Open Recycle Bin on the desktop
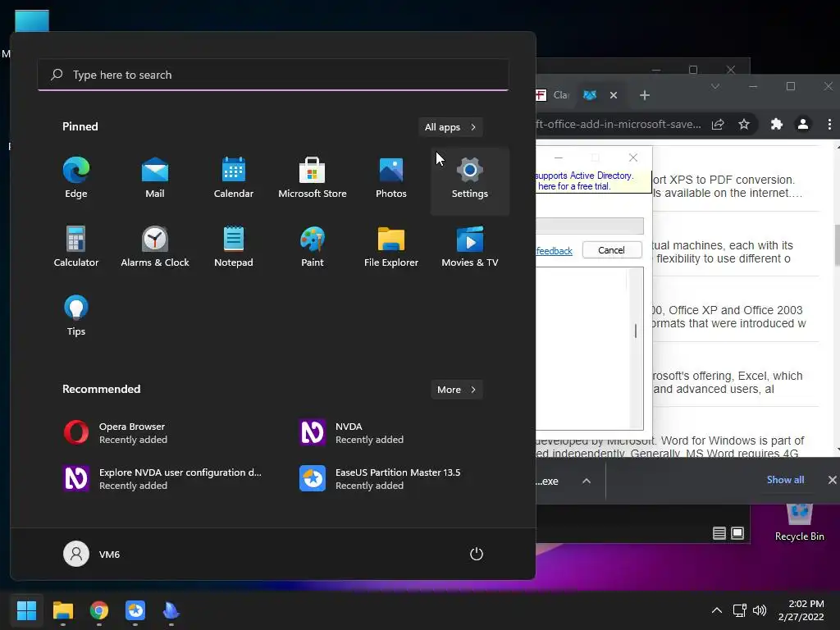 (x=799, y=523)
